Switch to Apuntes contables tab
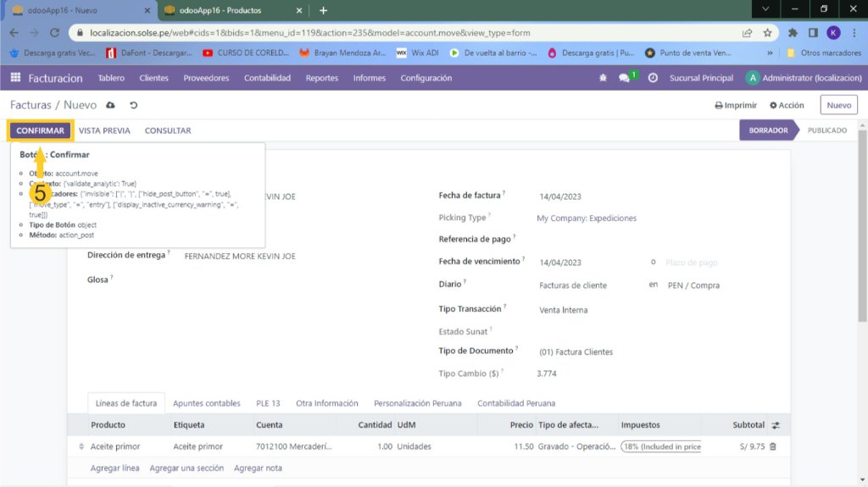 coord(207,403)
